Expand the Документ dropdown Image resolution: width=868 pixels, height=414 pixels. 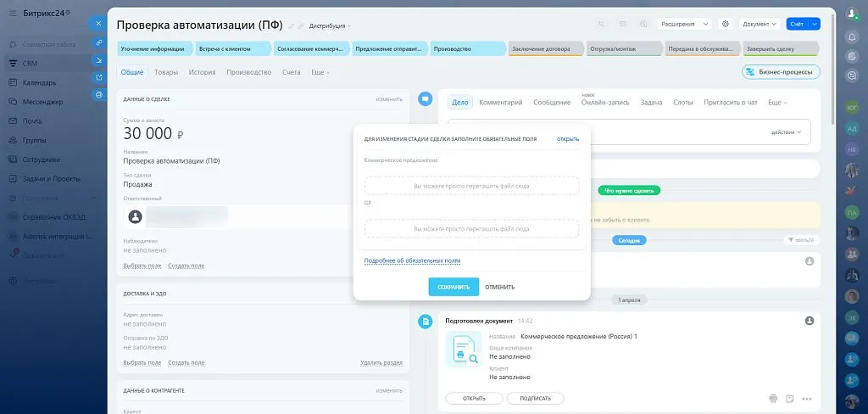[x=759, y=24]
